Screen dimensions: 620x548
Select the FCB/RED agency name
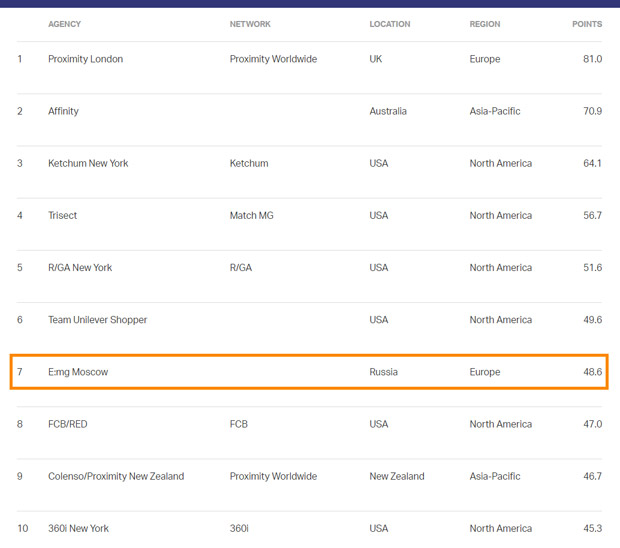coord(68,424)
